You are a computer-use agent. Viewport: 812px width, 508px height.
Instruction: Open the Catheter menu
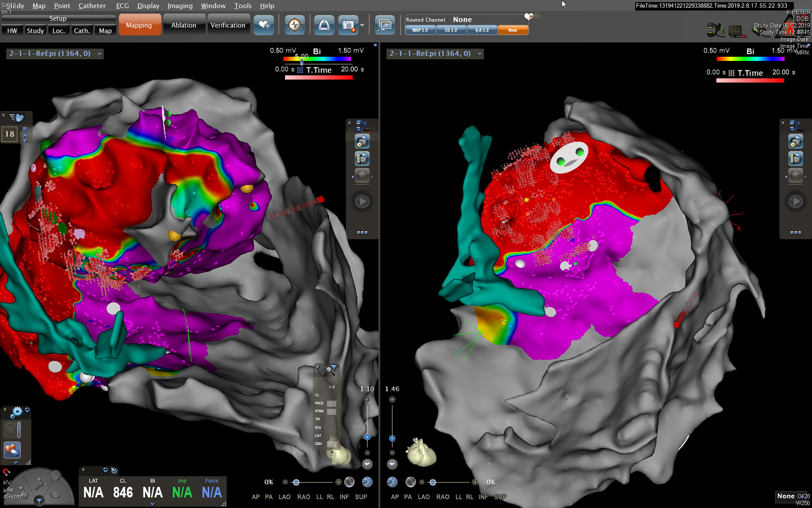[92, 6]
